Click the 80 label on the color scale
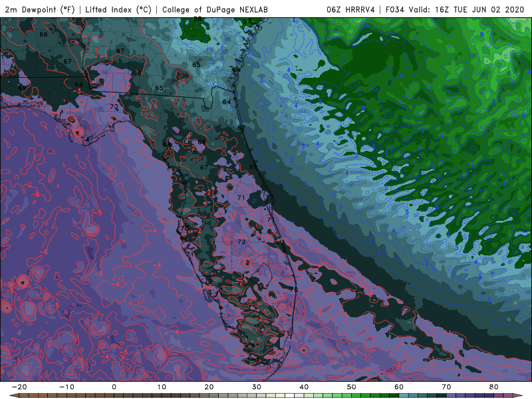The width and height of the screenshot is (532, 399). point(494,387)
